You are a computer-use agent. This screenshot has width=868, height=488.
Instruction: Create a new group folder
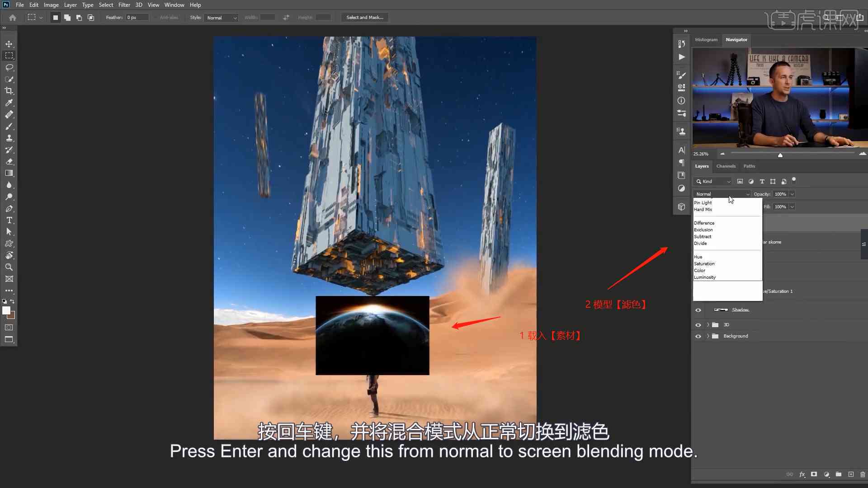point(839,474)
